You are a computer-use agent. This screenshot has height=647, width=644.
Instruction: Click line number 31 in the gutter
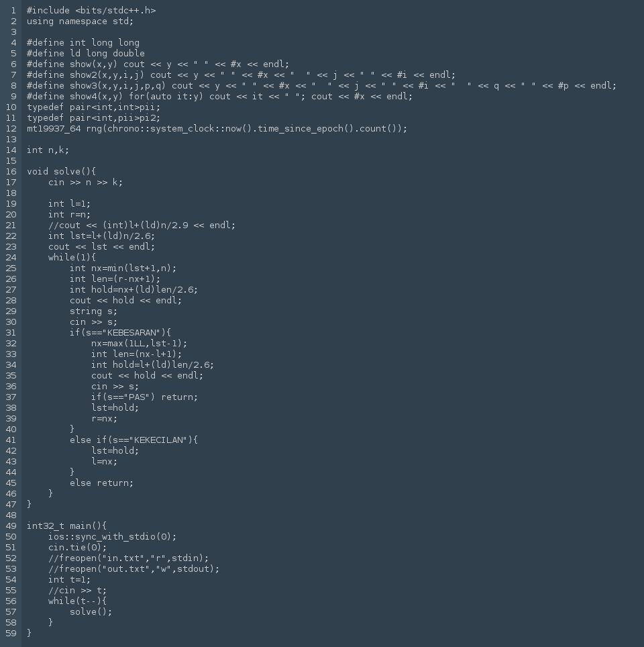(x=11, y=333)
